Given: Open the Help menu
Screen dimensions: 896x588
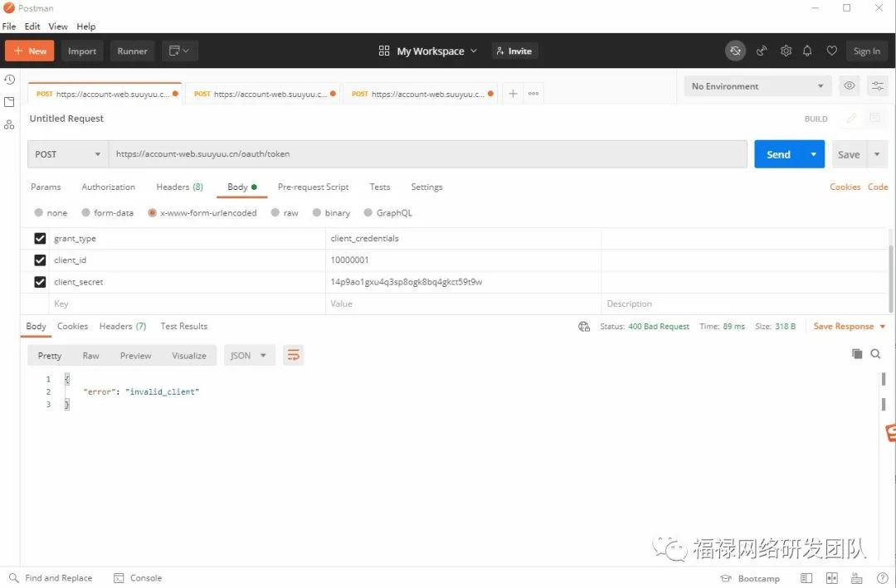Looking at the screenshot, I should point(86,27).
